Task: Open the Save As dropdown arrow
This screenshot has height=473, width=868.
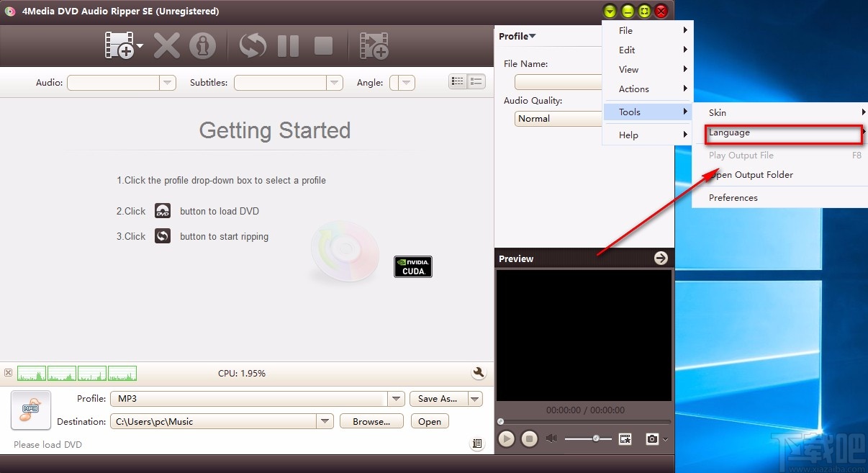Action: [474, 399]
